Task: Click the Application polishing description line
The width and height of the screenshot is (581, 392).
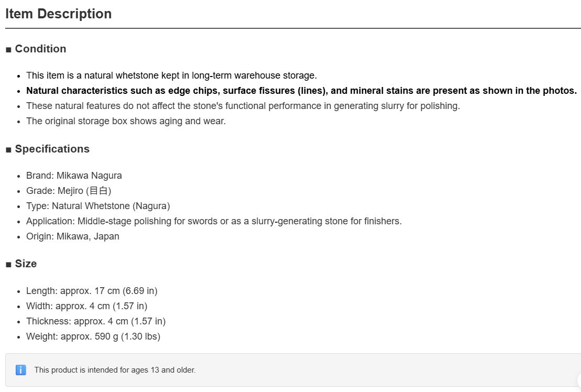Action: tap(214, 221)
